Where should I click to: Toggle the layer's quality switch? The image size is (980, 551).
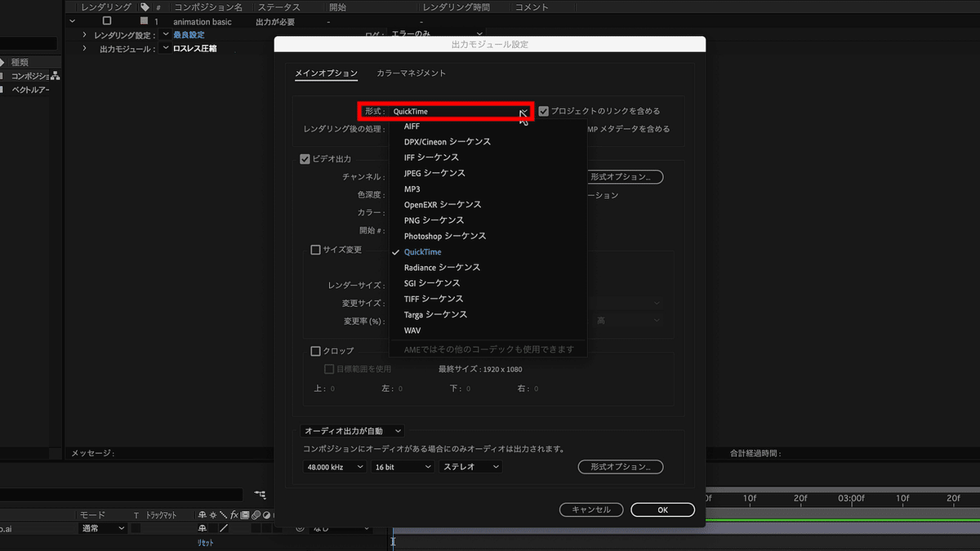tap(224, 529)
